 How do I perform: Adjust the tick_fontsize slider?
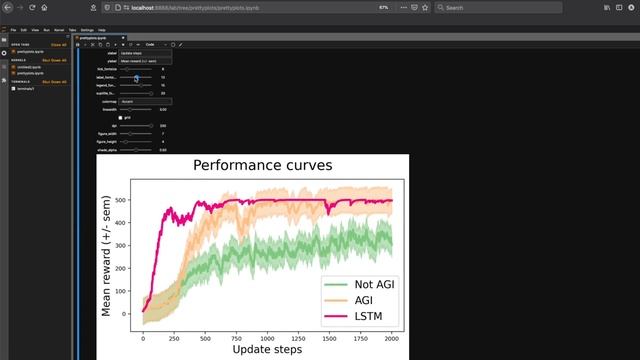point(136,69)
